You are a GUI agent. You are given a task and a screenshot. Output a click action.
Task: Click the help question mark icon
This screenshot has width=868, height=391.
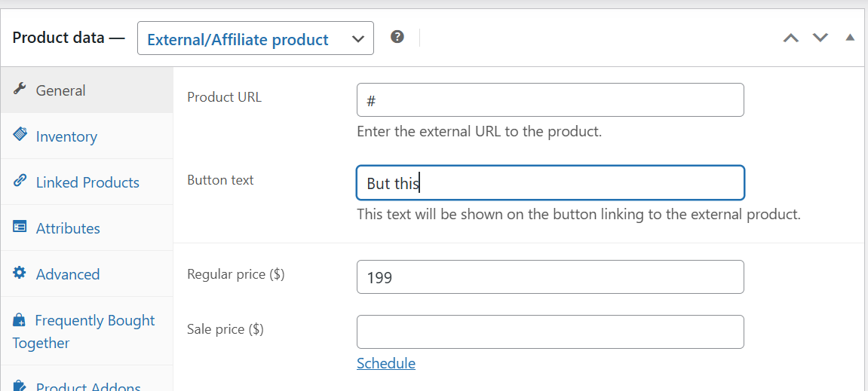coord(397,37)
